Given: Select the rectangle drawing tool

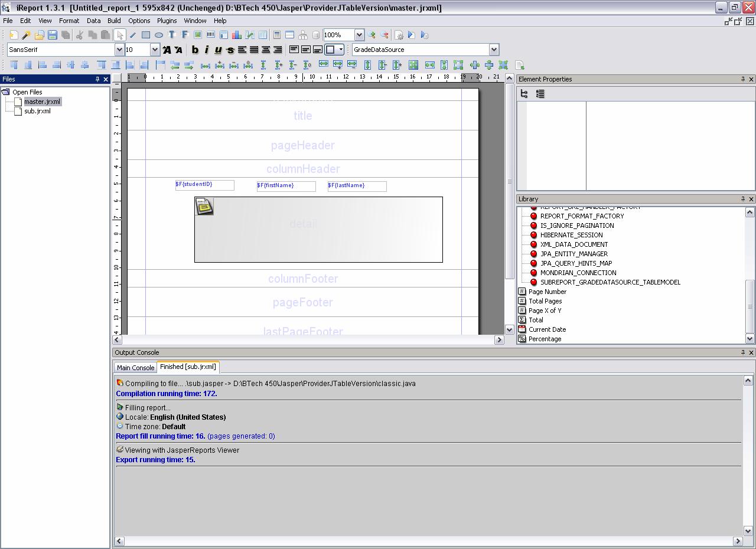Looking at the screenshot, I should tap(146, 35).
